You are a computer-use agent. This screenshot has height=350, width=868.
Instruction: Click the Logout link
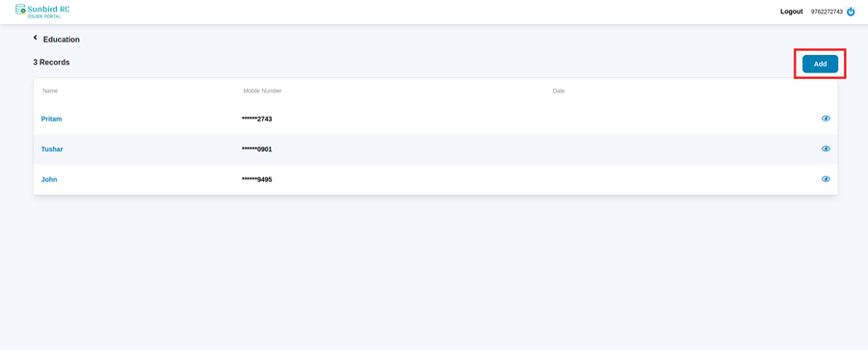[791, 12]
